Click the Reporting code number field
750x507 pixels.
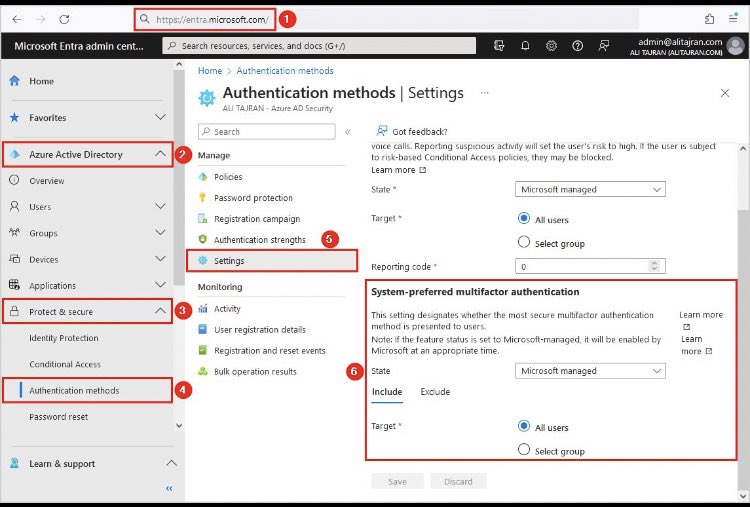point(590,266)
